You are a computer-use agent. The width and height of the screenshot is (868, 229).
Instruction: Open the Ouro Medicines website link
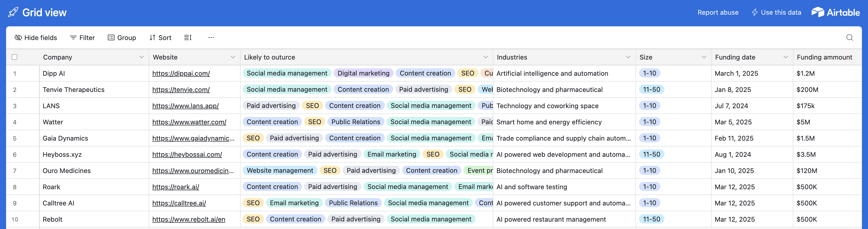(x=193, y=171)
